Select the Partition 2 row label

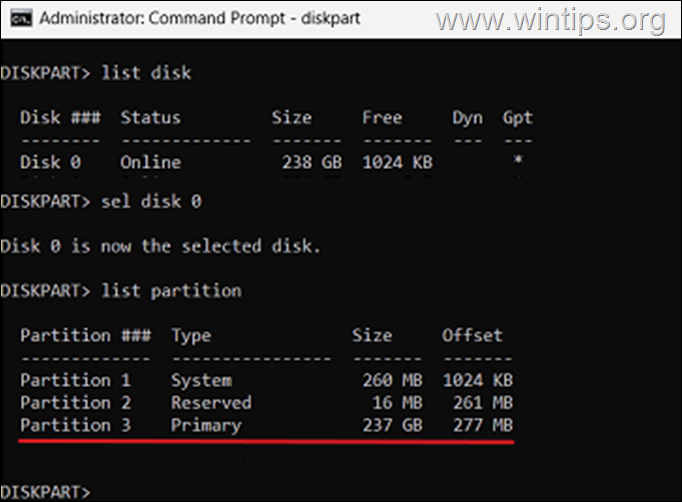pyautogui.click(x=76, y=403)
